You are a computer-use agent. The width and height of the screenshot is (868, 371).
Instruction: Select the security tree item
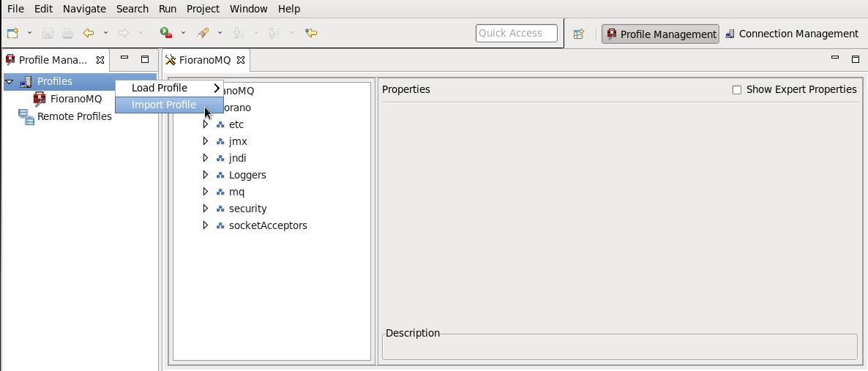pyautogui.click(x=248, y=209)
